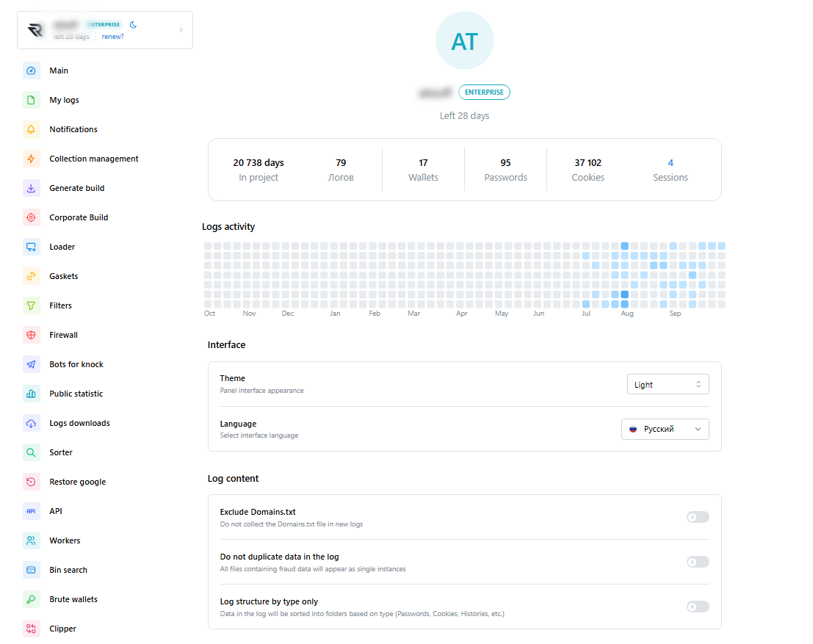Select Brute wallets in the sidebar
This screenshot has height=644, width=813.
click(x=73, y=599)
